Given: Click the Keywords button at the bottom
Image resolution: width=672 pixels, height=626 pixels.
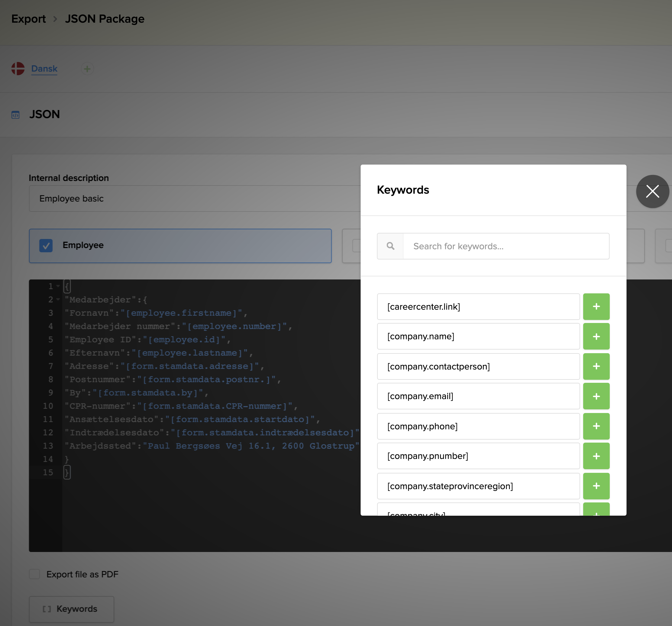Looking at the screenshot, I should tap(71, 609).
